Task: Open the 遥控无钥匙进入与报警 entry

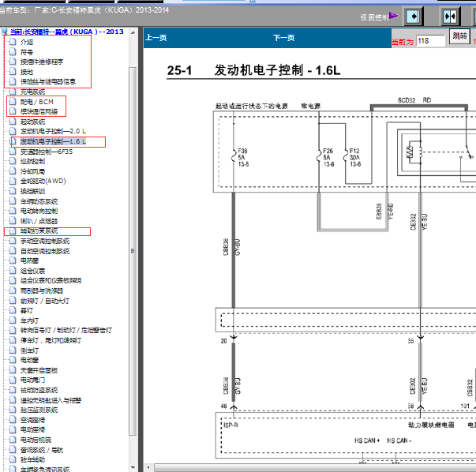Action: (x=51, y=400)
